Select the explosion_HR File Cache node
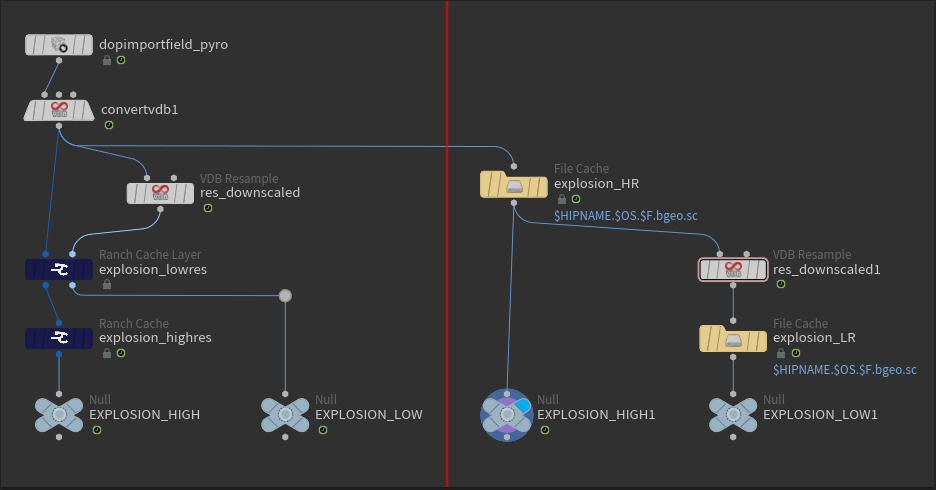Screen dimensions: 936x490 point(513,184)
